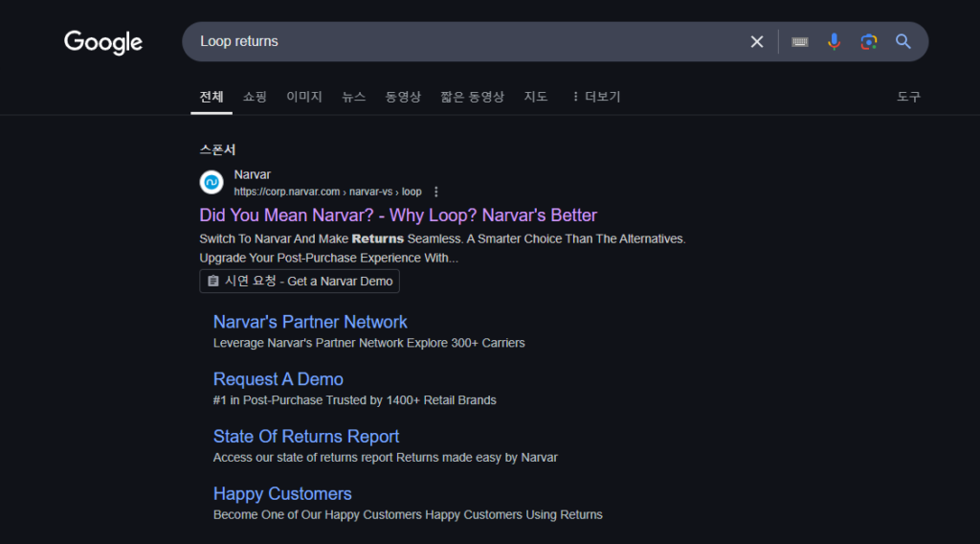The width and height of the screenshot is (980, 544).
Task: Open the Happy Customers sitelink
Action: tap(282, 494)
